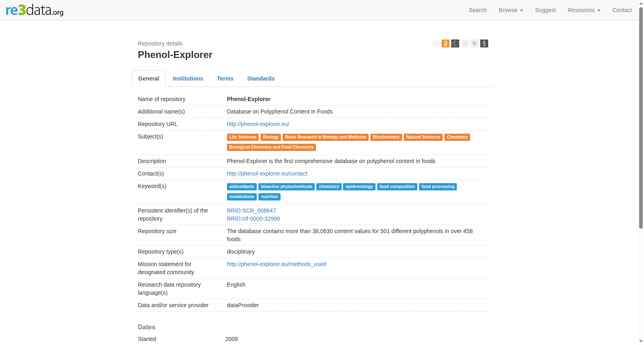
Task: Open the http://phenol-explorer.eu/ repository URL
Action: coord(258,124)
